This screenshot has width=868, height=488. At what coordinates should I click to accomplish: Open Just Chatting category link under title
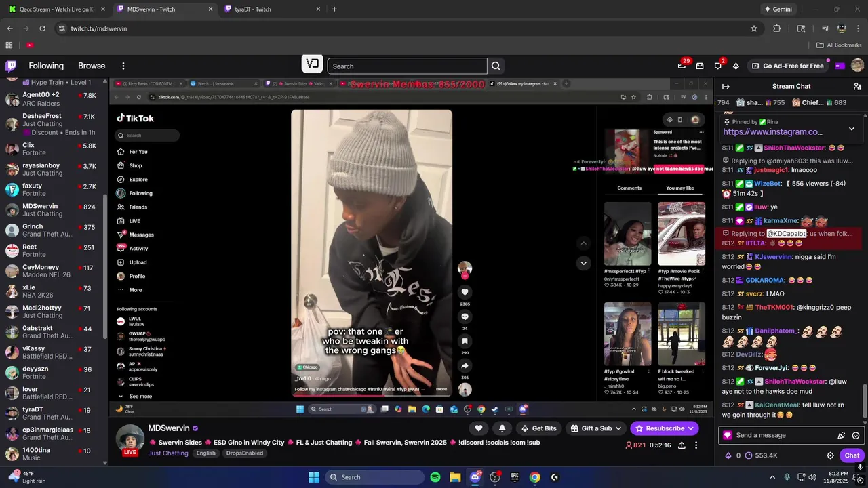[168, 453]
